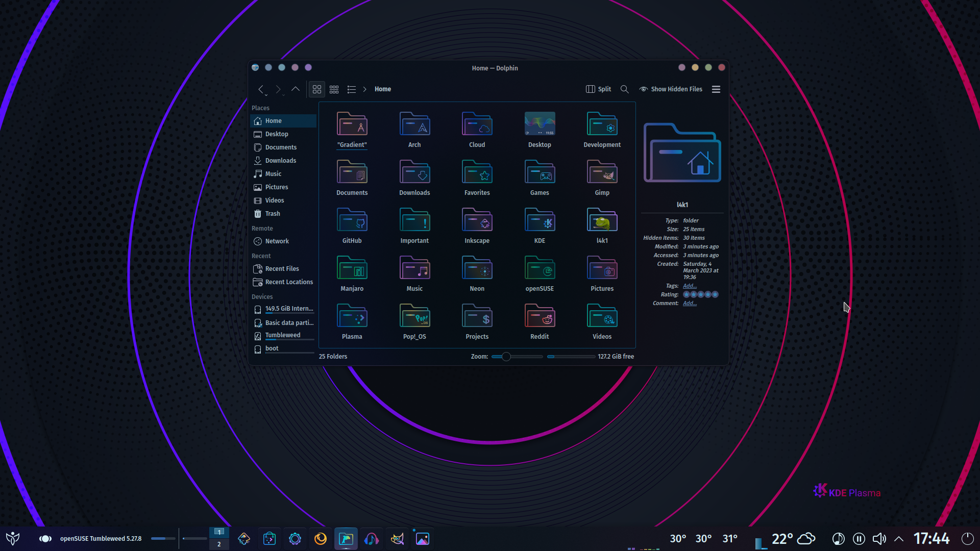
Task: Select the "Gradient" folder icon
Action: point(352,124)
